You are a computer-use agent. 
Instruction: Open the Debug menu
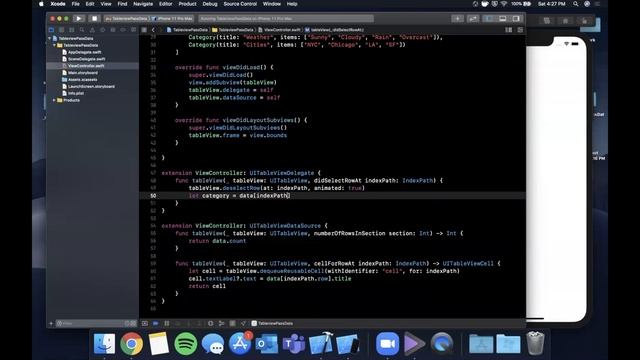tap(210, 4)
